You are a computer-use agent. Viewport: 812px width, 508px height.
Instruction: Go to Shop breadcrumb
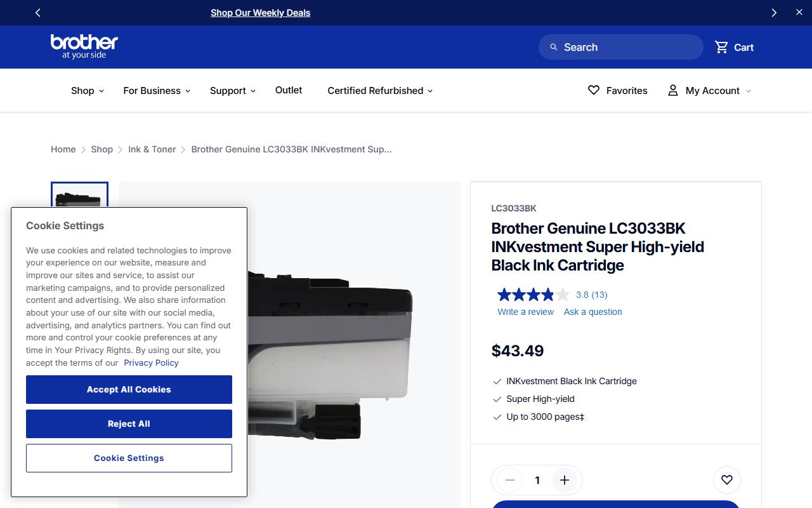(102, 149)
